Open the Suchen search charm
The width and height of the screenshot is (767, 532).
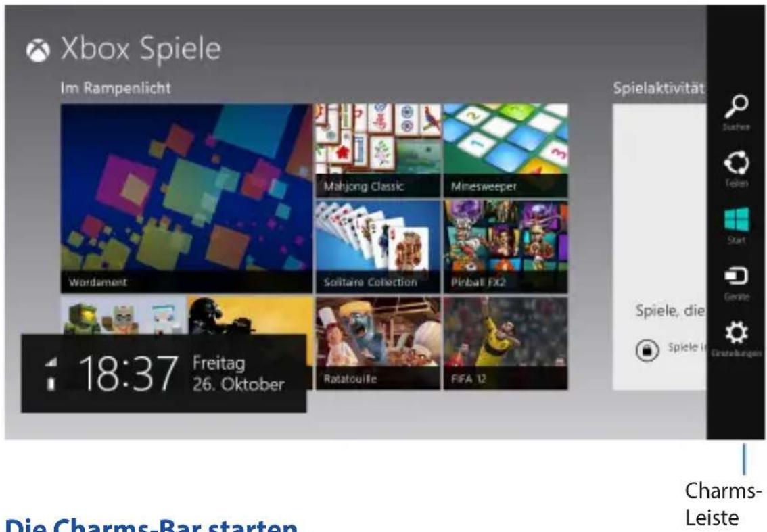pyautogui.click(x=736, y=113)
